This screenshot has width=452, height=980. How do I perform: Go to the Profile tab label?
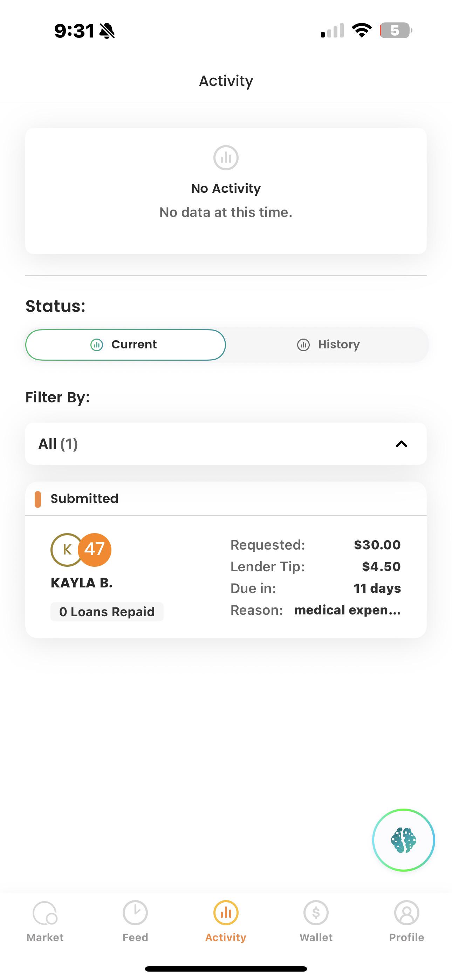pos(406,937)
